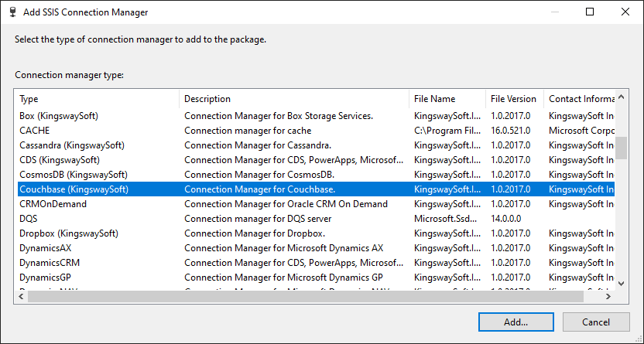Click file version 16.0.521.0
644x344 pixels.
tap(511, 131)
